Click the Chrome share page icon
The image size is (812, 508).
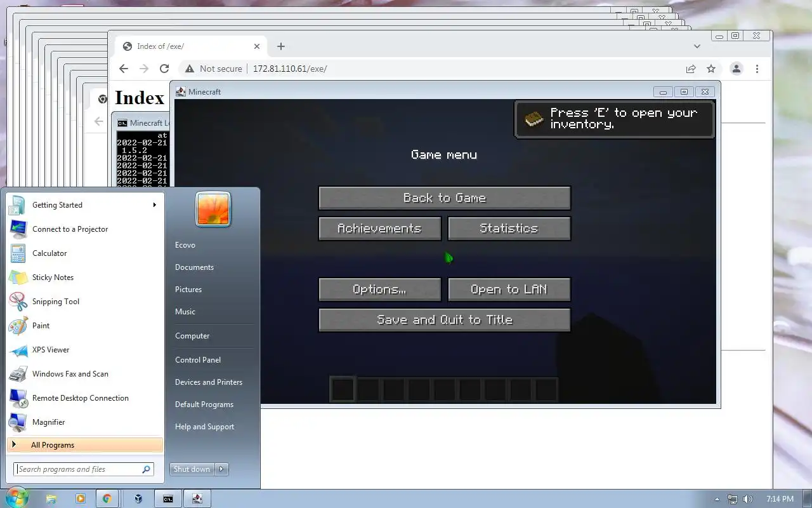pyautogui.click(x=691, y=69)
